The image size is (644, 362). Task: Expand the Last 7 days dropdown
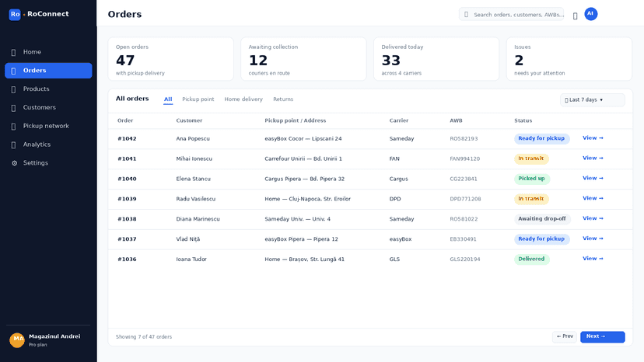[x=592, y=99]
